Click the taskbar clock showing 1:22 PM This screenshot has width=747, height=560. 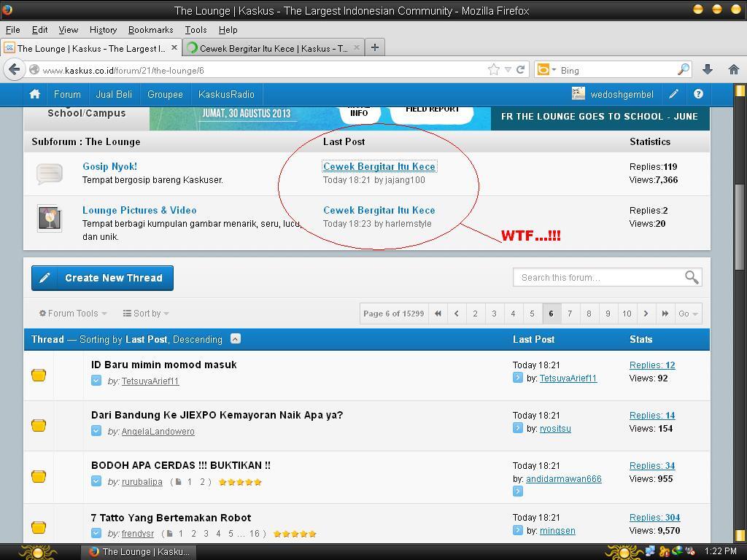720,551
